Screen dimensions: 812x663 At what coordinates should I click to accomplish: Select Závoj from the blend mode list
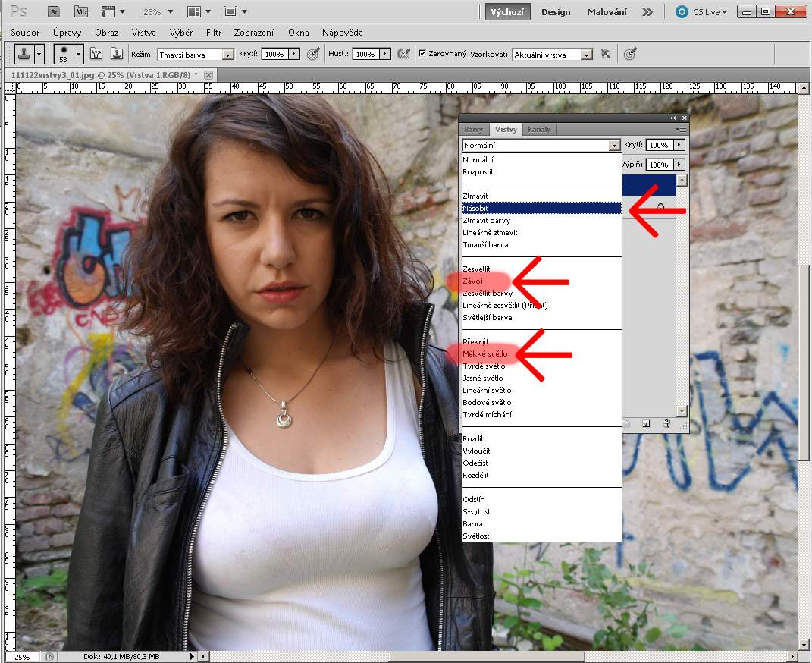click(x=473, y=281)
